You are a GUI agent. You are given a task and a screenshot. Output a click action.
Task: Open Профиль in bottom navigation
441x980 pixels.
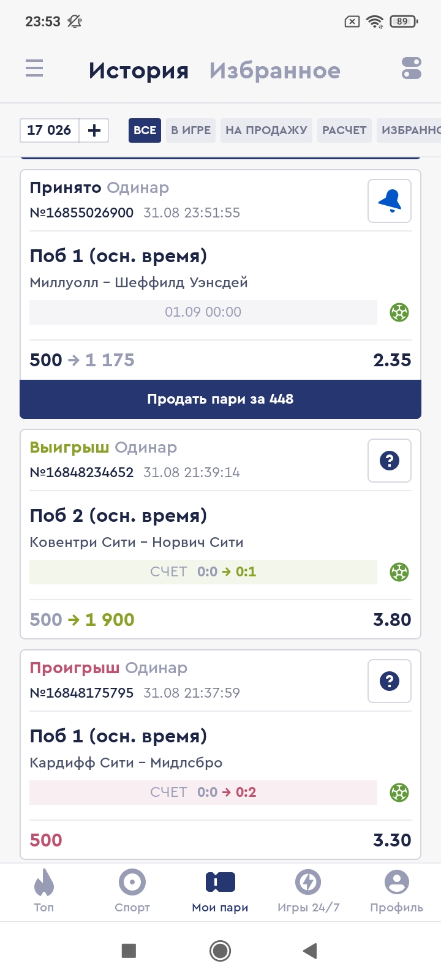(x=396, y=891)
